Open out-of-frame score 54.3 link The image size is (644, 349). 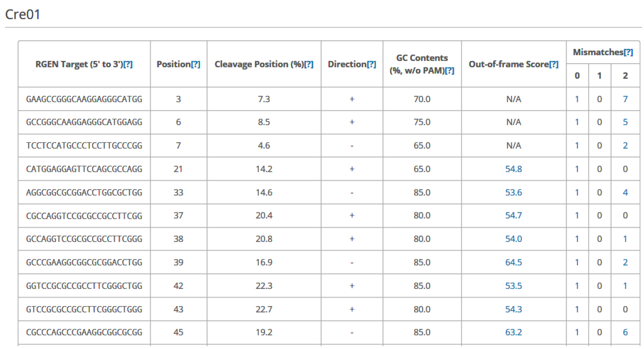click(513, 309)
